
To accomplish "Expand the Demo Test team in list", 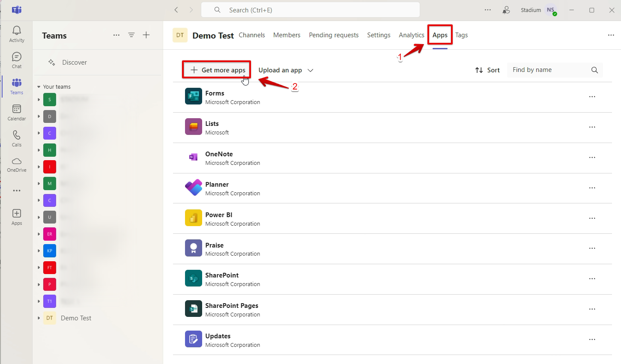I will click(39, 318).
